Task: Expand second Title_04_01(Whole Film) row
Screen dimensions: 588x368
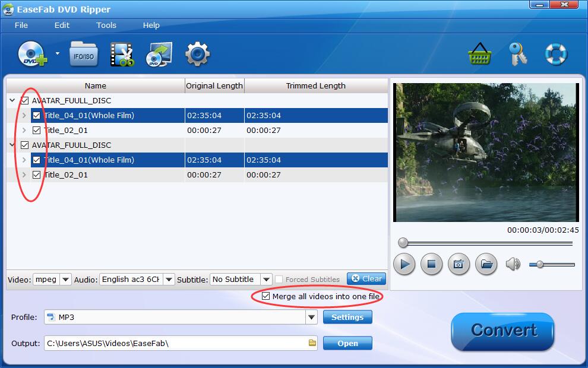Action: 24,160
